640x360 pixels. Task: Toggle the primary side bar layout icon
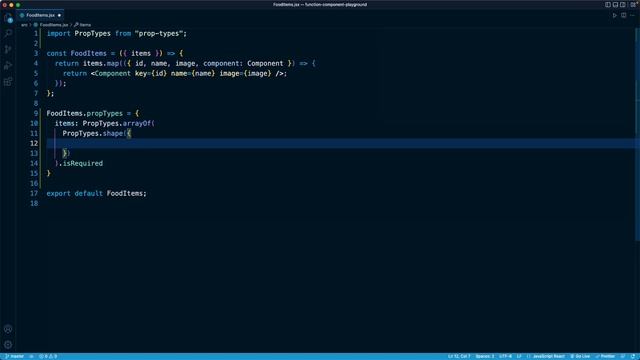(x=608, y=4)
